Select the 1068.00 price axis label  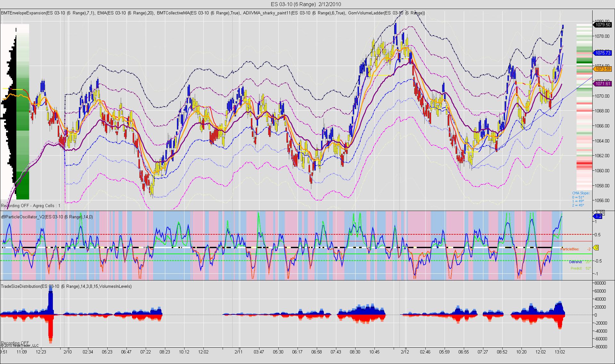(603, 111)
